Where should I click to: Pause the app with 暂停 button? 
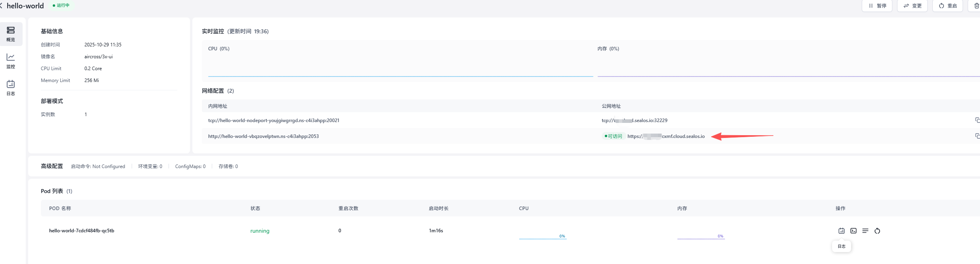coord(877,6)
